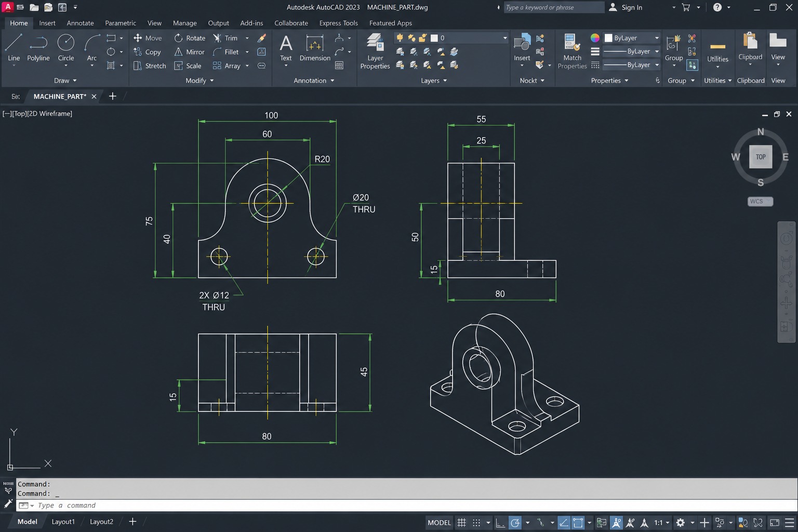Click the MODEL space button
The width and height of the screenshot is (798, 532).
[439, 523]
